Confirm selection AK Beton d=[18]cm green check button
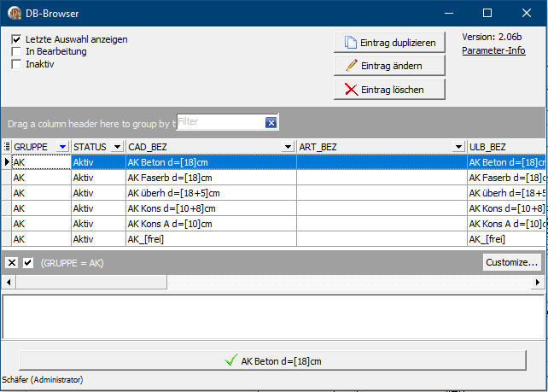The height and width of the screenshot is (392, 548). tap(273, 361)
